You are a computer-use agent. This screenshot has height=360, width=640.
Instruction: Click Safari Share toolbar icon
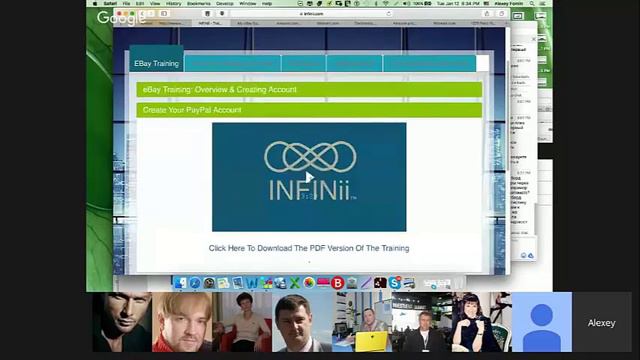(x=487, y=13)
